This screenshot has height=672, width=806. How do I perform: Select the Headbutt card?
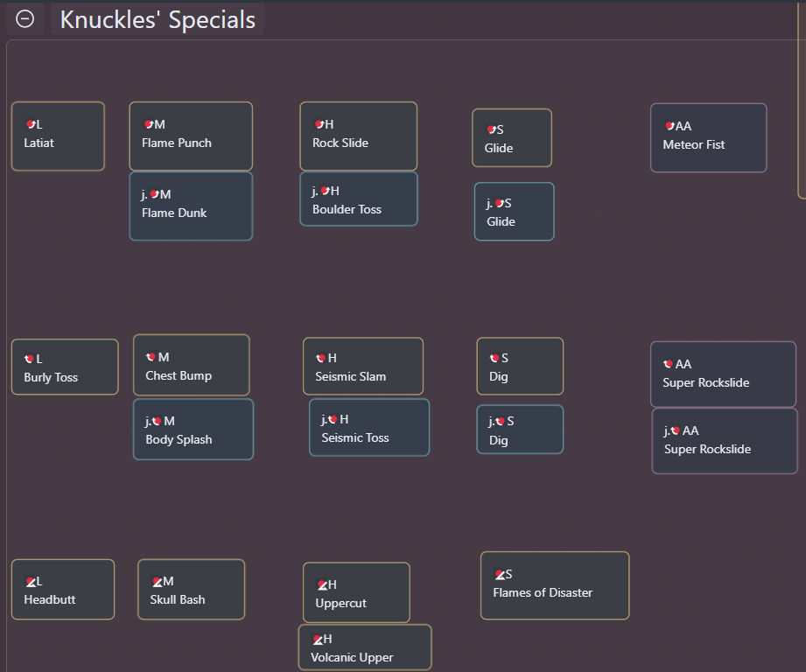(x=63, y=589)
